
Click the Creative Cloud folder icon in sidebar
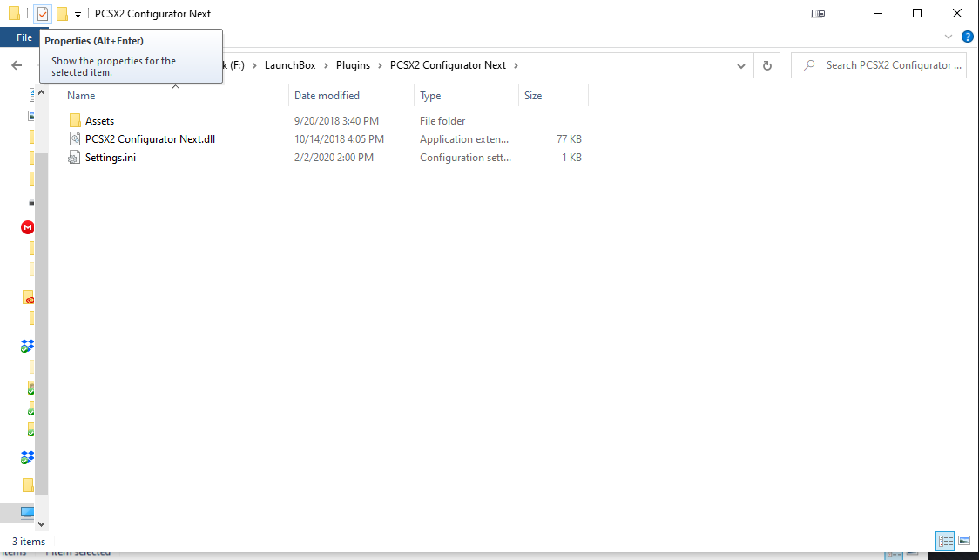click(x=28, y=297)
